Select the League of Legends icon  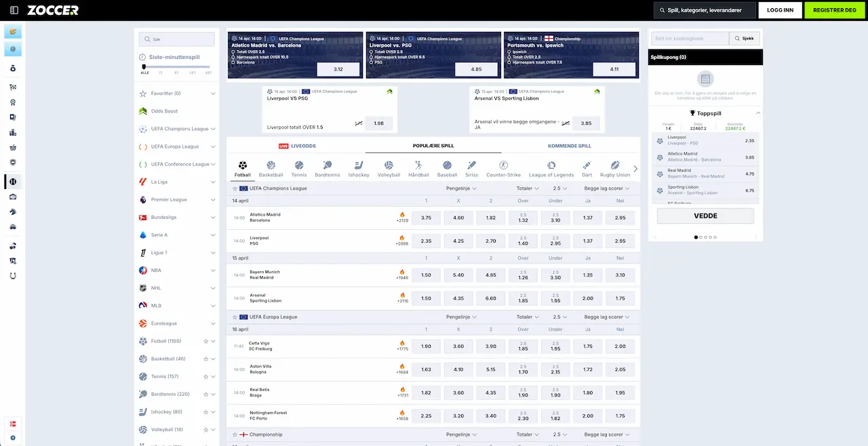point(551,165)
